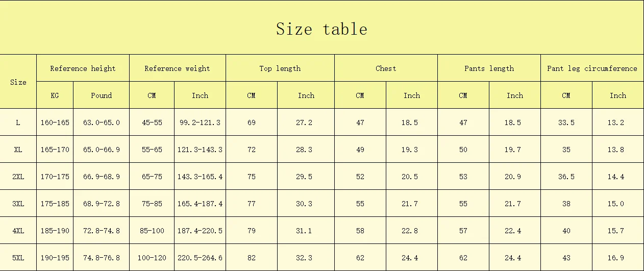Click the 16.9 inch cell
644x271 pixels.
[x=617, y=258]
